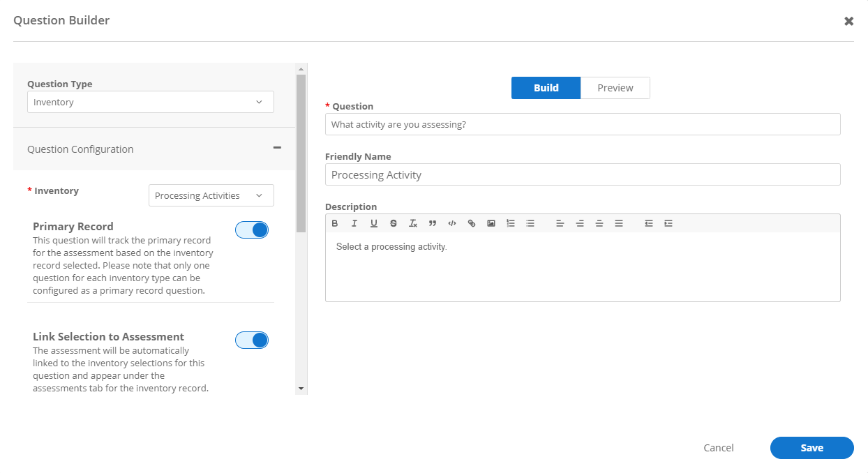Click the Friendly Name input field
The width and height of the screenshot is (868, 473).
[x=583, y=174]
